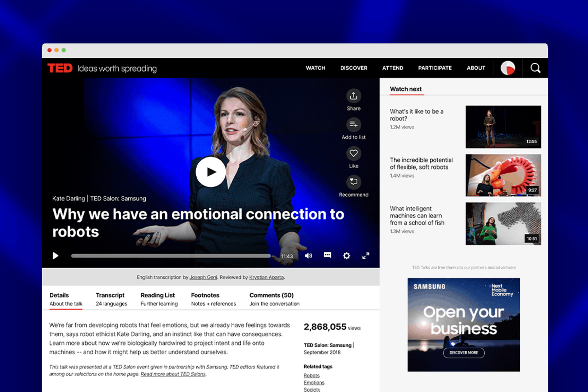Select the Details tab
This screenshot has width=588, height=392.
pos(66,299)
